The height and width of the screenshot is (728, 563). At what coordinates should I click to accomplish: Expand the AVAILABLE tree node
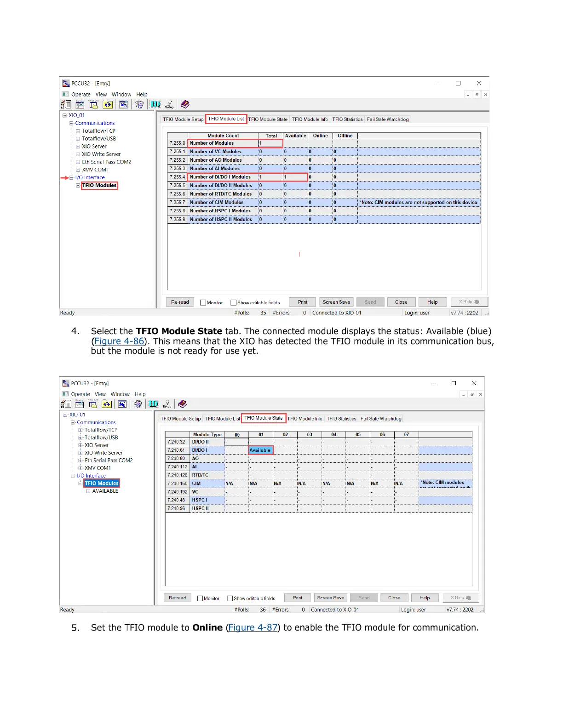(x=88, y=491)
